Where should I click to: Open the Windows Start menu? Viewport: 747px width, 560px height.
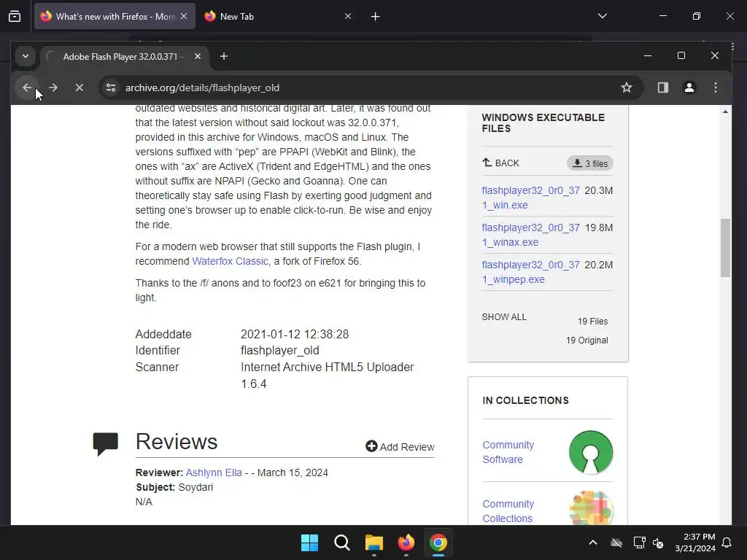point(309,542)
